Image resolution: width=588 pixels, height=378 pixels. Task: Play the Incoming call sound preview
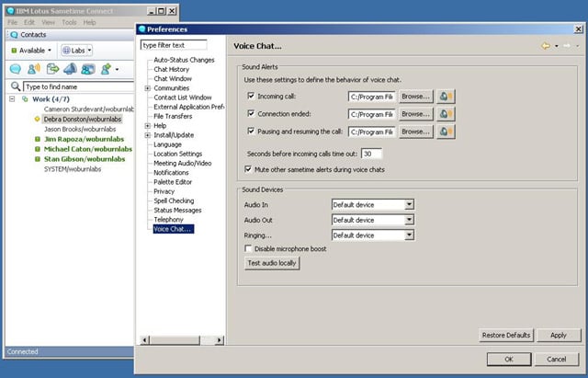pos(447,96)
